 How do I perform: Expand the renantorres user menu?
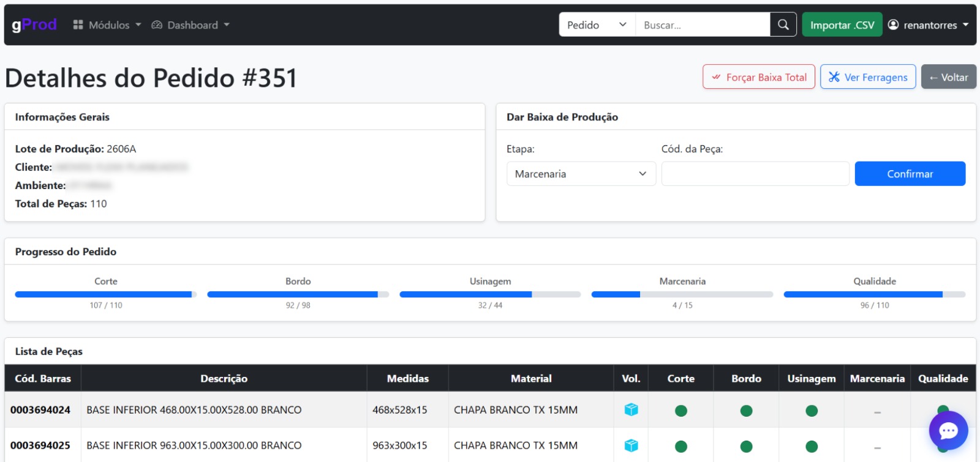click(x=929, y=25)
